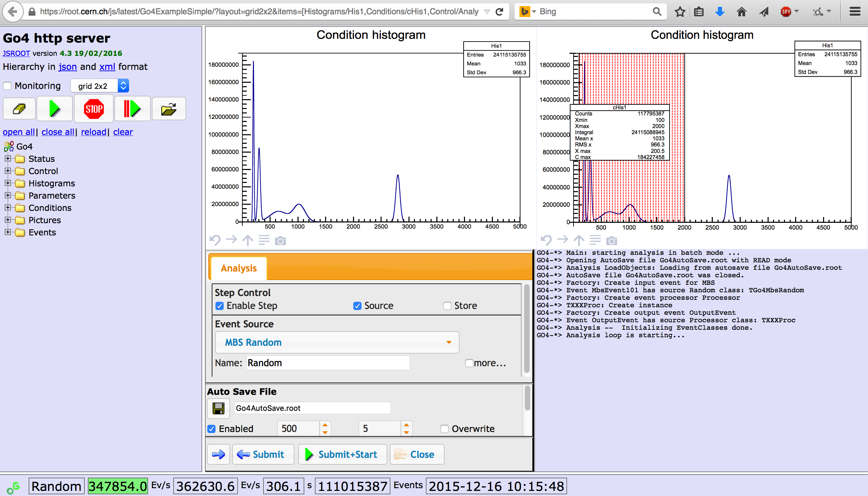The height and width of the screenshot is (496, 868).
Task: Toggle the Store checkbox in Step Control
Action: click(x=447, y=306)
